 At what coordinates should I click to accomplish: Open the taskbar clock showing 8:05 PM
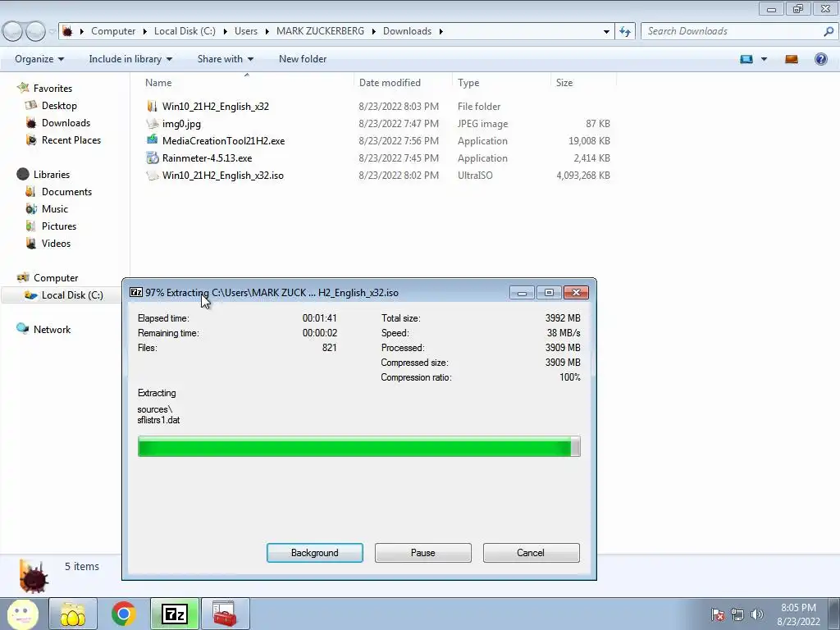(798, 614)
